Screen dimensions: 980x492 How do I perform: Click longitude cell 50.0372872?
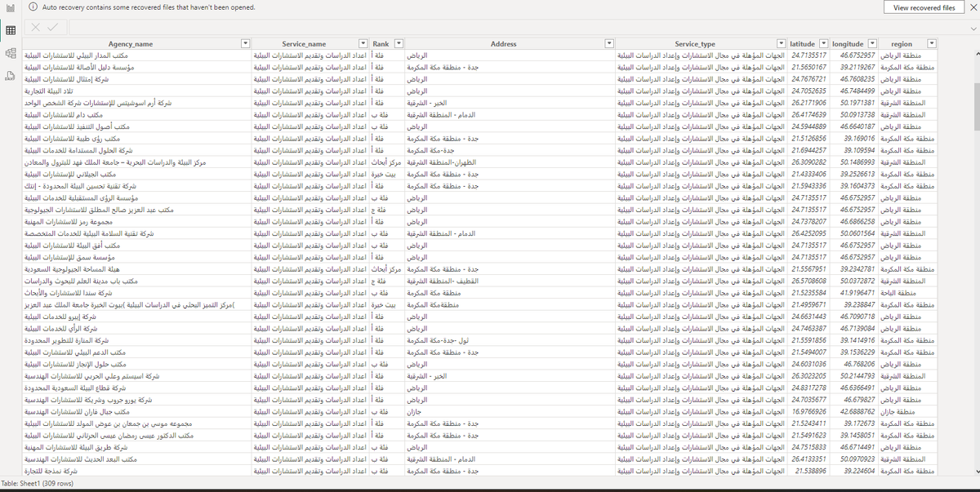tap(854, 281)
